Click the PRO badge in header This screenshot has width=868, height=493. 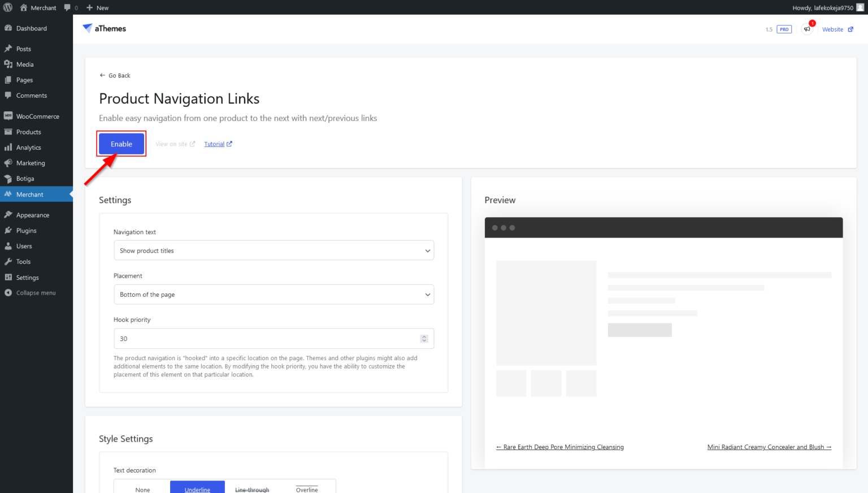[784, 29]
